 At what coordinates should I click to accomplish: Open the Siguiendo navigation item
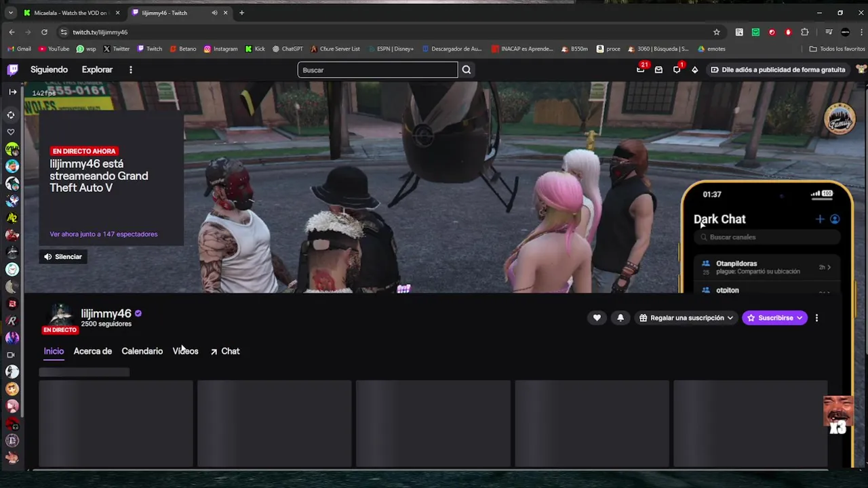(49, 70)
